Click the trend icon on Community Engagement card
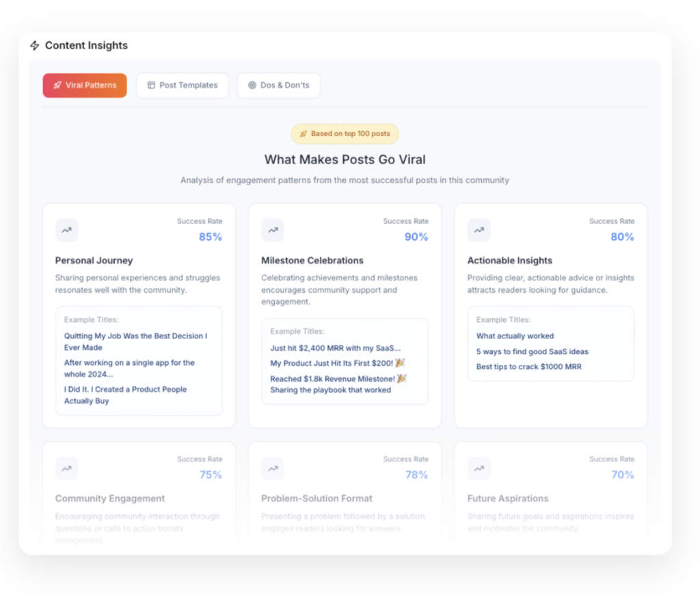The height and width of the screenshot is (601, 700). pos(66,468)
